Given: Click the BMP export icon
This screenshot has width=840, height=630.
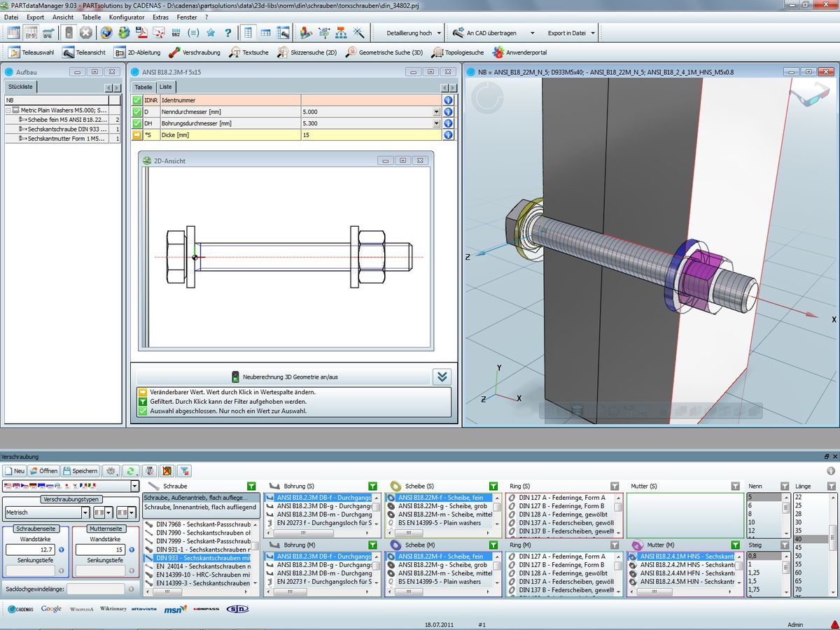Looking at the screenshot, I should click(x=31, y=33).
